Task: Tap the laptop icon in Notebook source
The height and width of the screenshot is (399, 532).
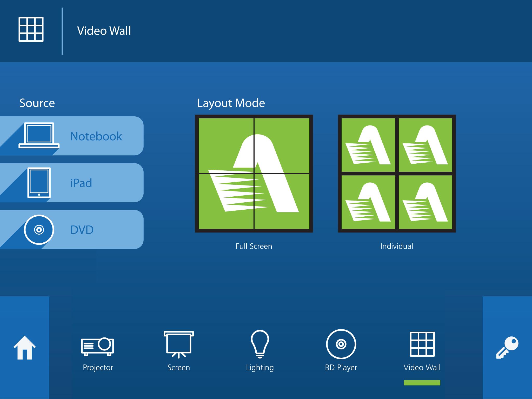Action: 39,135
